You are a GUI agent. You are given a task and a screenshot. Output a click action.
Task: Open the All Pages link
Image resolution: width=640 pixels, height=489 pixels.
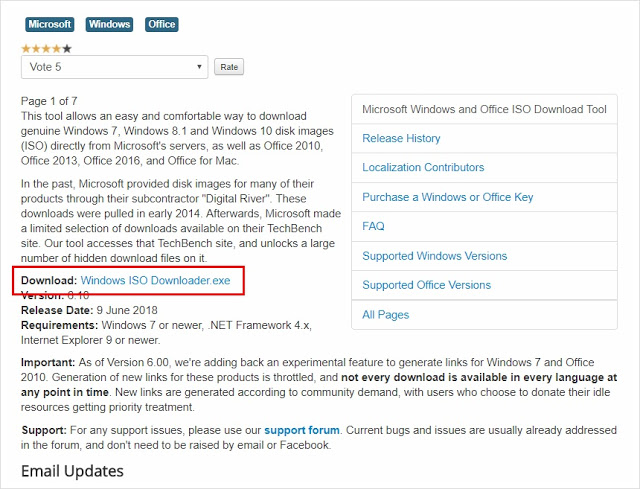click(x=386, y=315)
